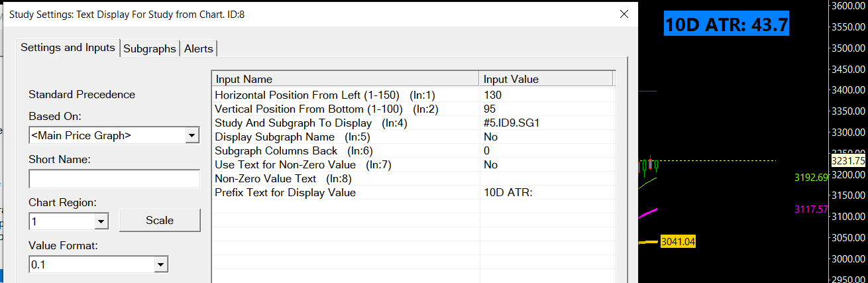Toggle Display Subgraph Name value No
This screenshot has width=868, height=283.
[x=547, y=137]
